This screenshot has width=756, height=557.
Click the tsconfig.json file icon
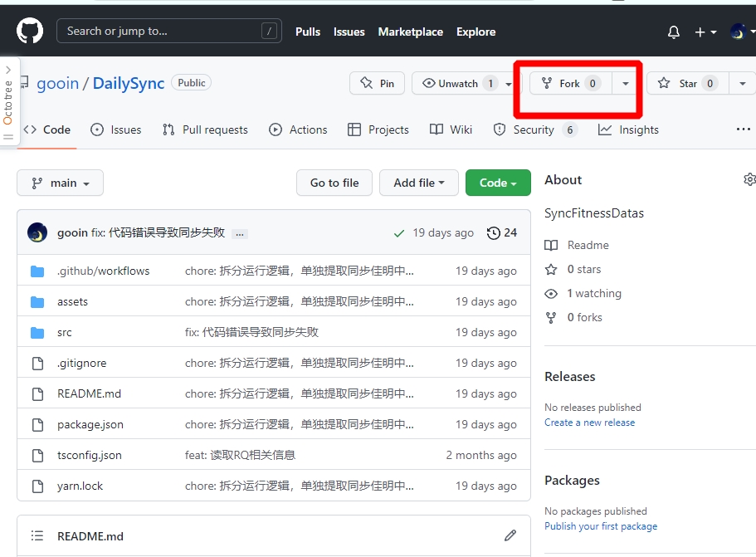point(37,456)
